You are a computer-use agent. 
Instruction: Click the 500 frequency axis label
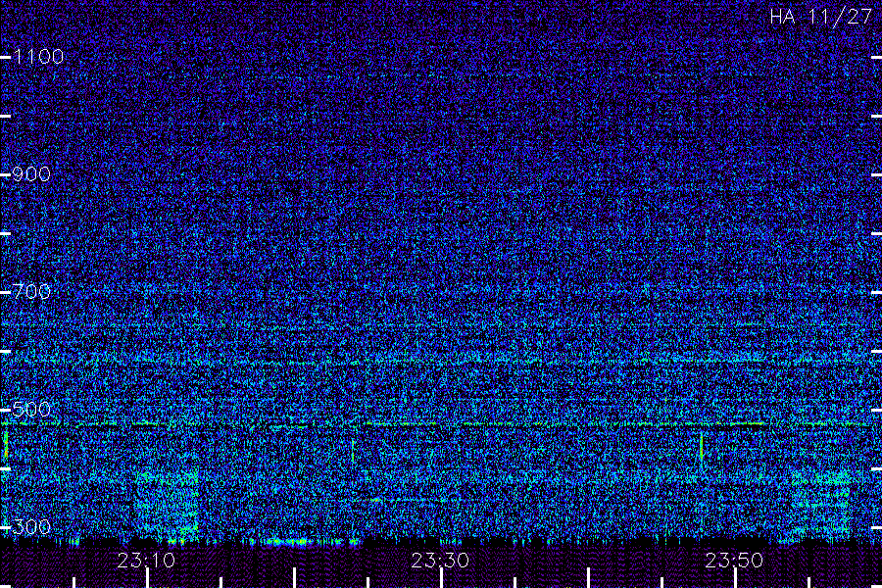[31, 409]
